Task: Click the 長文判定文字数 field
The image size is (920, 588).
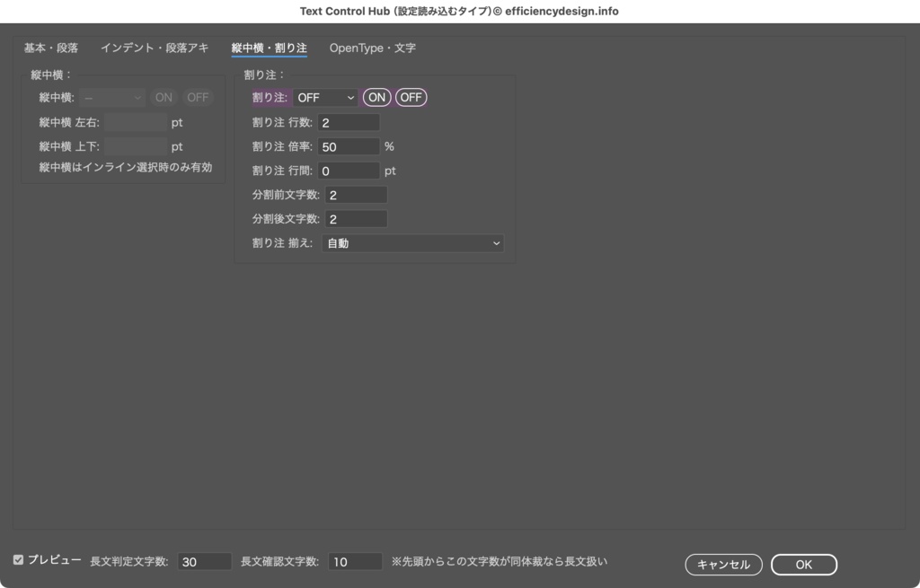Action: coord(204,562)
